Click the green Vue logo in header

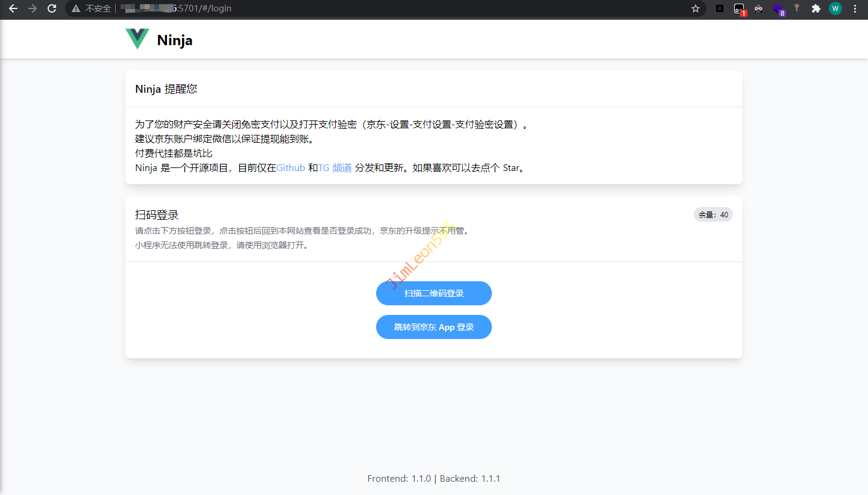(137, 39)
